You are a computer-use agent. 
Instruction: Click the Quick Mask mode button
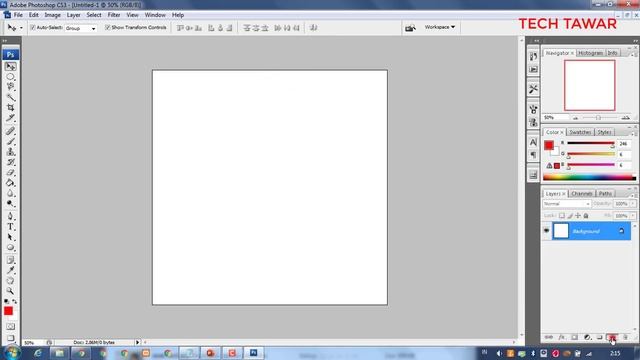(11, 327)
